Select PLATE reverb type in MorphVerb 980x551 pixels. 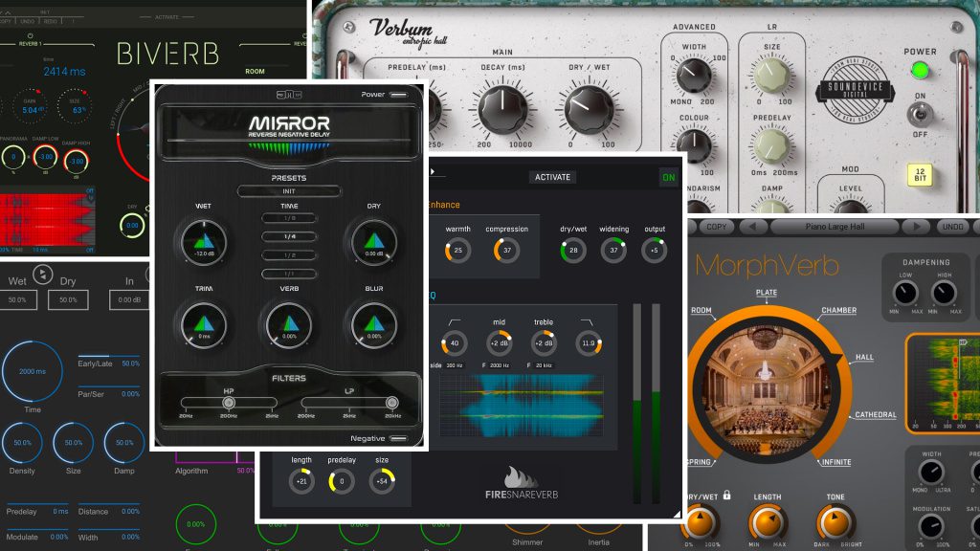point(767,293)
